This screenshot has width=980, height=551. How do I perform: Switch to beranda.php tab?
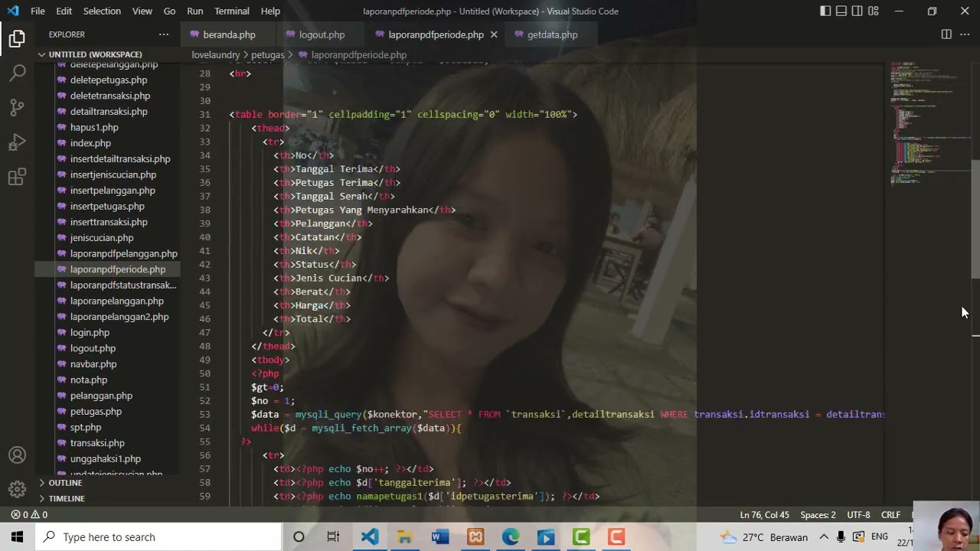click(229, 34)
